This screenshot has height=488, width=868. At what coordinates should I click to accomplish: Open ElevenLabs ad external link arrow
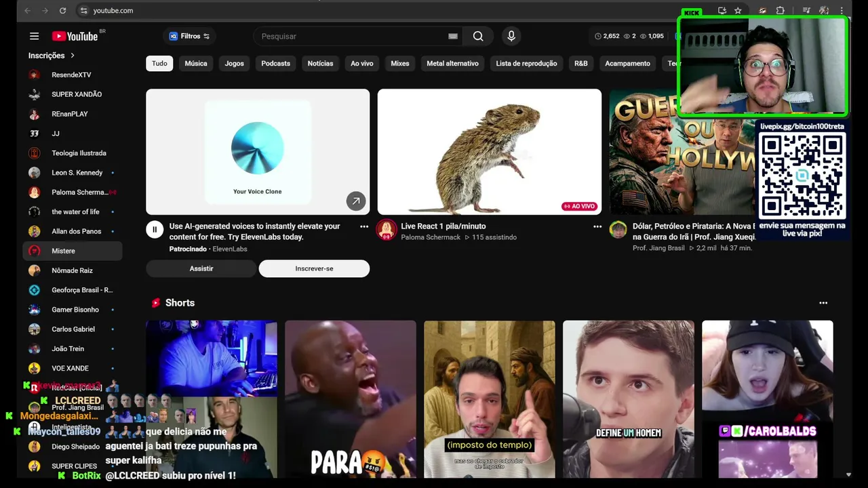(356, 201)
